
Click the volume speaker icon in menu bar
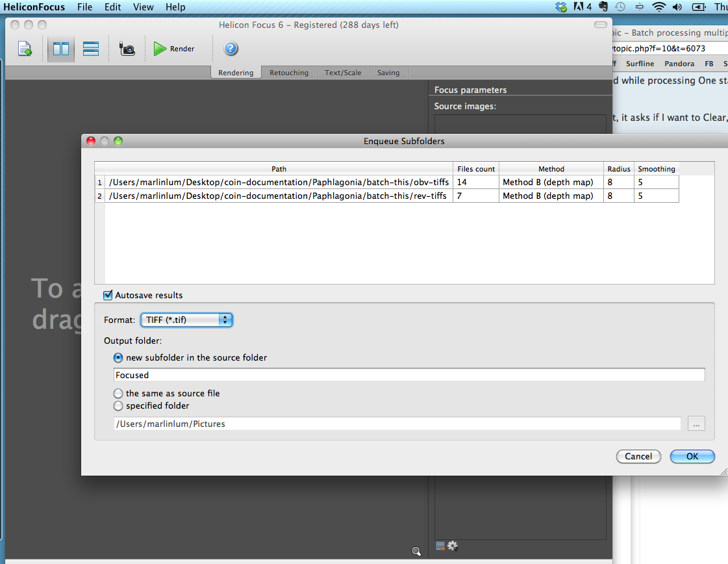tap(677, 7)
